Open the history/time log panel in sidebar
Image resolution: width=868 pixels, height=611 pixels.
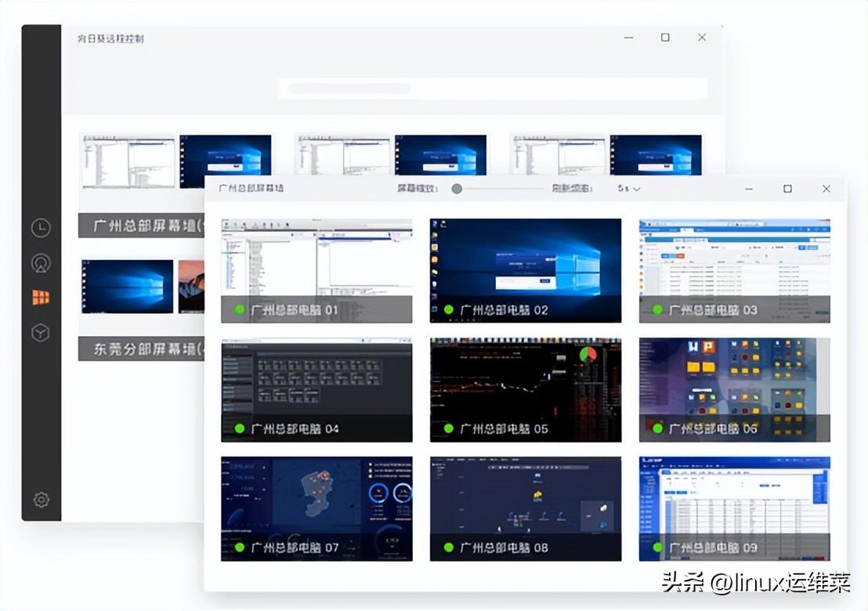click(x=41, y=227)
